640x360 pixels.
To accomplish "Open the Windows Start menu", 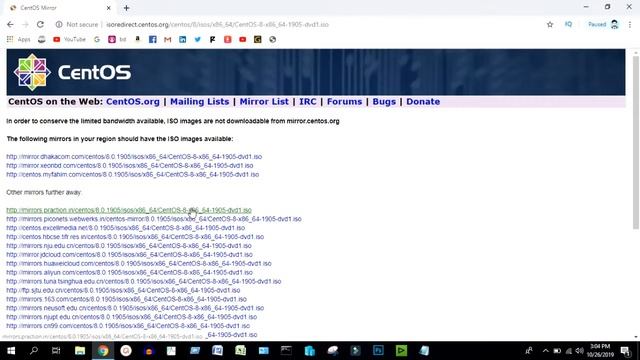I will [11, 351].
